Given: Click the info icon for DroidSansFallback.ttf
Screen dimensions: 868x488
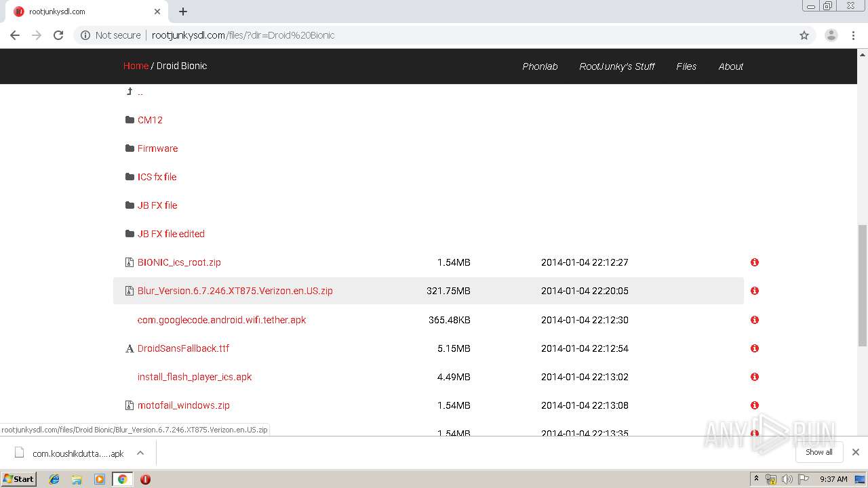Looking at the screenshot, I should pyautogui.click(x=754, y=348).
